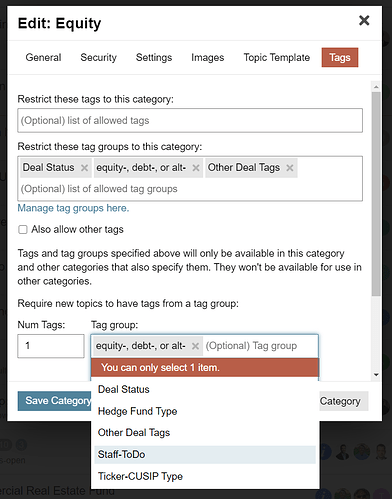The width and height of the screenshot is (392, 499).
Task: Click the Save Category button
Action: tap(55, 401)
